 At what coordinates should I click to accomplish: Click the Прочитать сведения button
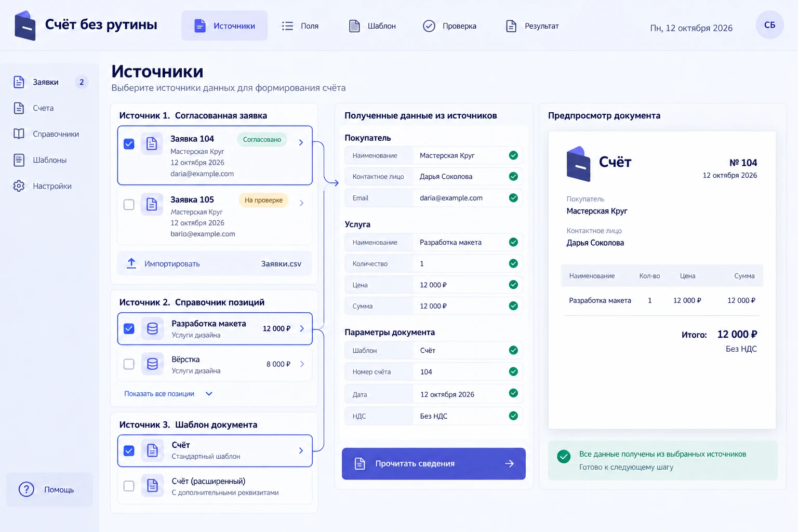(434, 463)
